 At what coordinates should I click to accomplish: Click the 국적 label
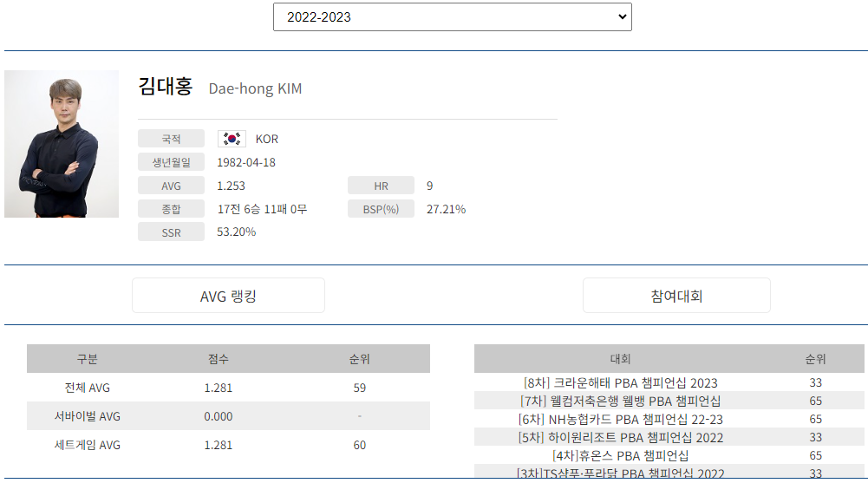tap(171, 139)
